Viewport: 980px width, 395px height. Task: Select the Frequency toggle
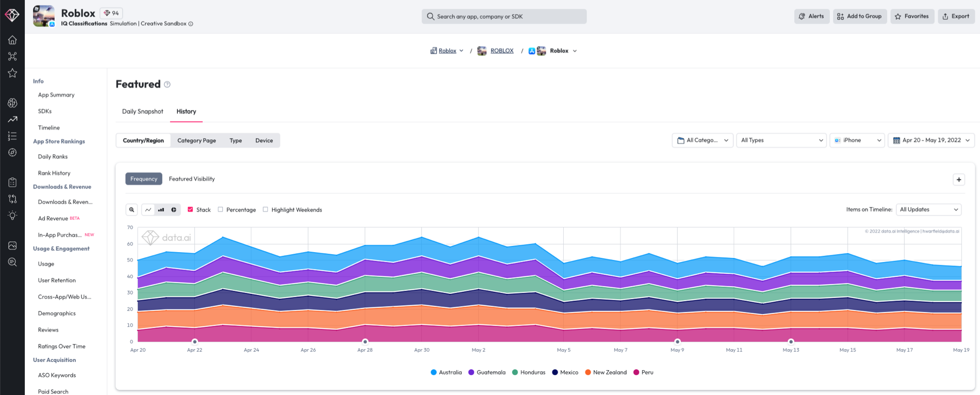(144, 179)
